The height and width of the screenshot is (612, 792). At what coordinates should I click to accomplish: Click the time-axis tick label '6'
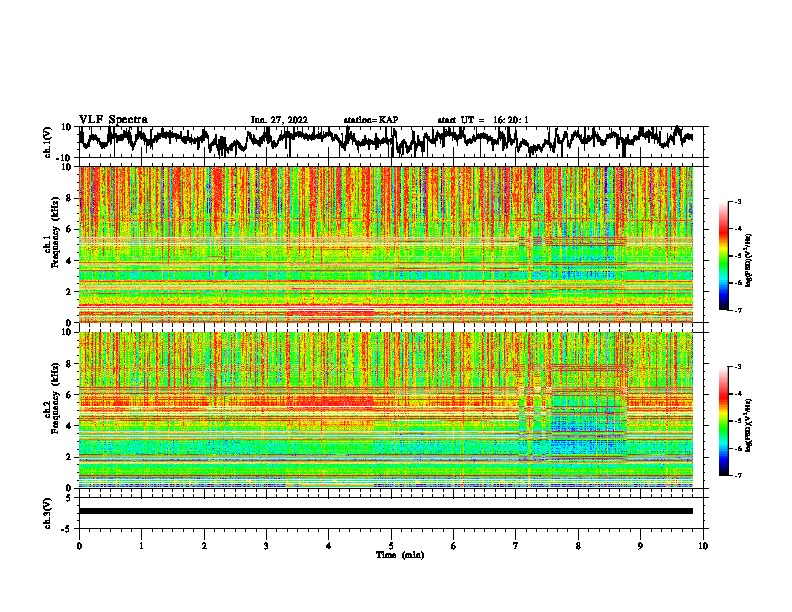tap(454, 545)
